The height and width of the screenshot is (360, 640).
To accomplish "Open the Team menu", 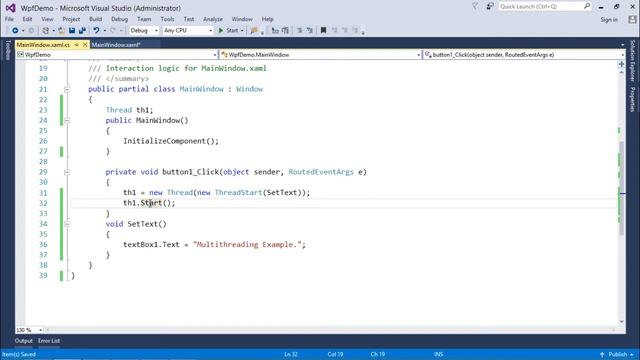I will click(144, 19).
